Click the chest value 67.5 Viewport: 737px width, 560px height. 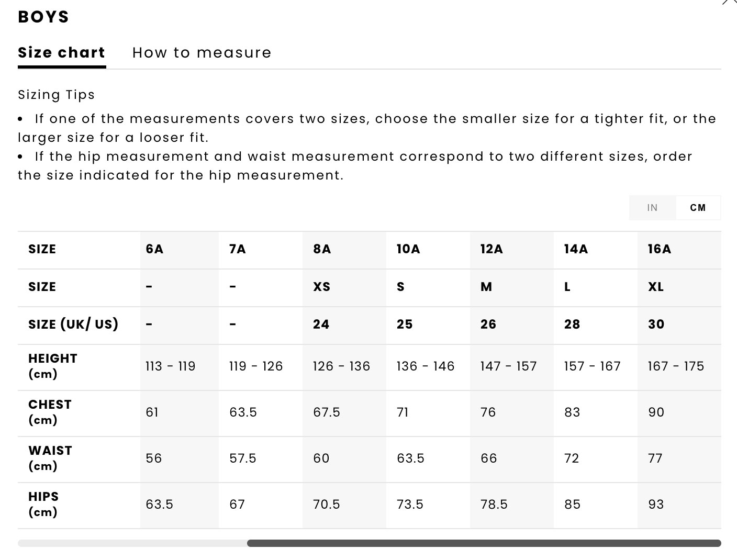327,412
